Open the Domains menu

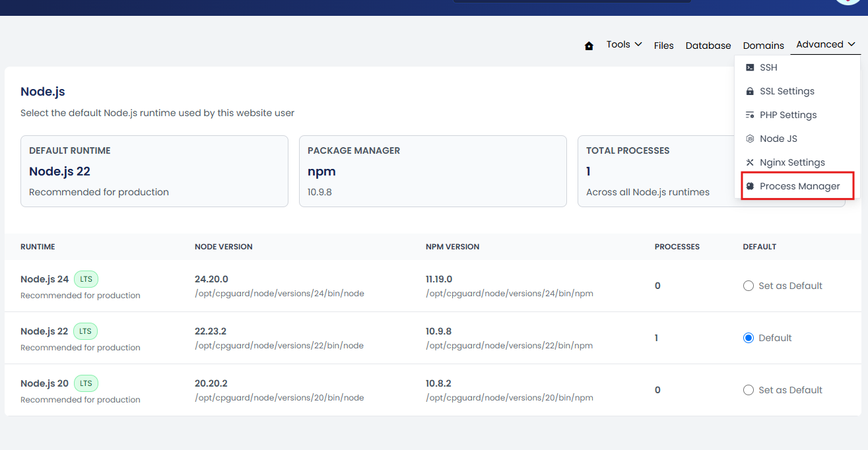click(x=764, y=46)
